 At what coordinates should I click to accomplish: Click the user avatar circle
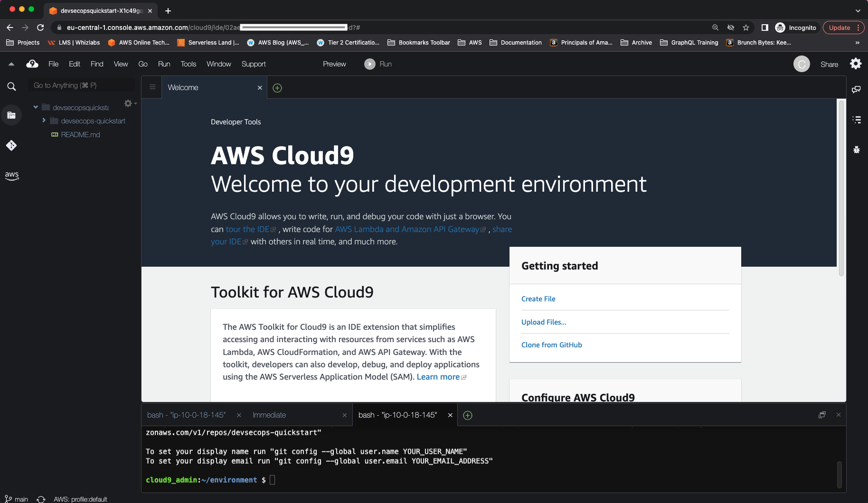pos(802,64)
